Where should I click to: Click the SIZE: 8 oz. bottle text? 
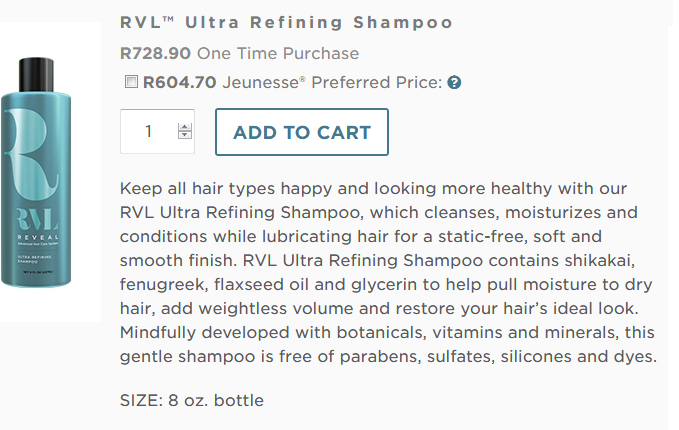[192, 401]
